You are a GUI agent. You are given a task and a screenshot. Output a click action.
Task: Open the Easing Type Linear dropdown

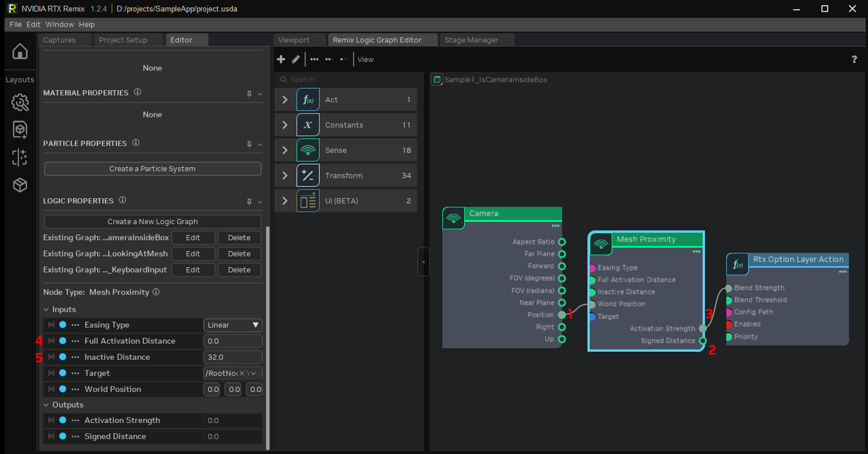pyautogui.click(x=233, y=325)
